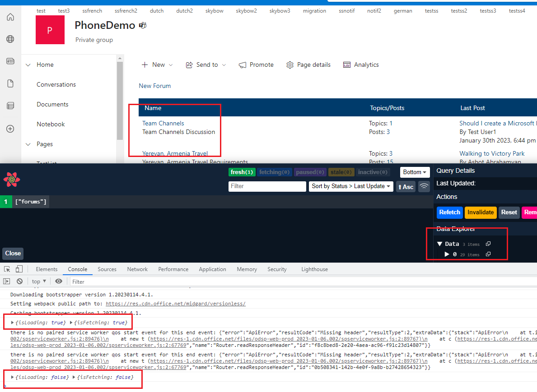
Task: Open the Bottom position dropdown
Action: [x=415, y=172]
